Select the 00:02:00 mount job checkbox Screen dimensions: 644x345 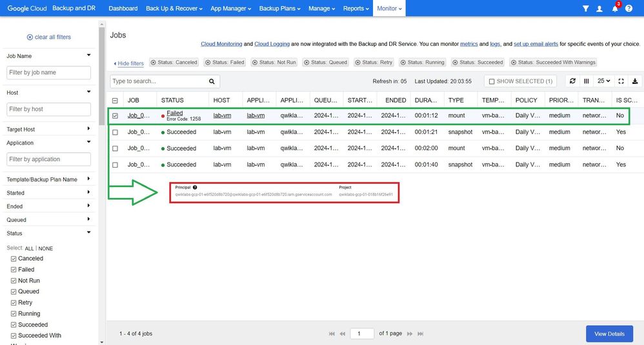coord(115,148)
